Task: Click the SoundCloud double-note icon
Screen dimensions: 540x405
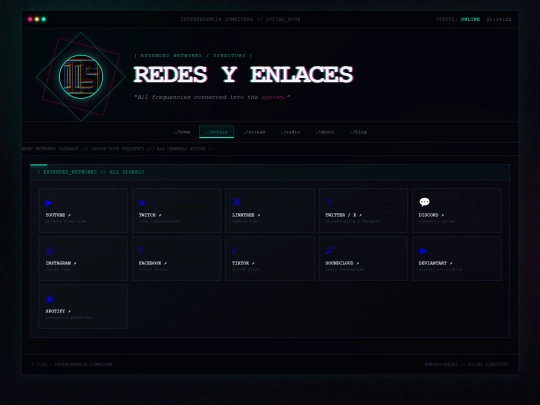Action: point(329,250)
